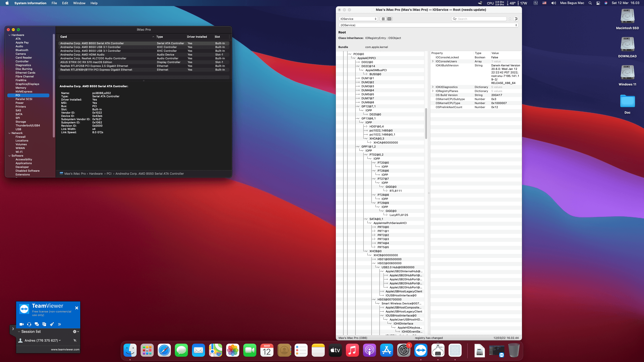Click the device tree vertical scrollbar
The height and width of the screenshot is (362, 644).
(x=426, y=124)
